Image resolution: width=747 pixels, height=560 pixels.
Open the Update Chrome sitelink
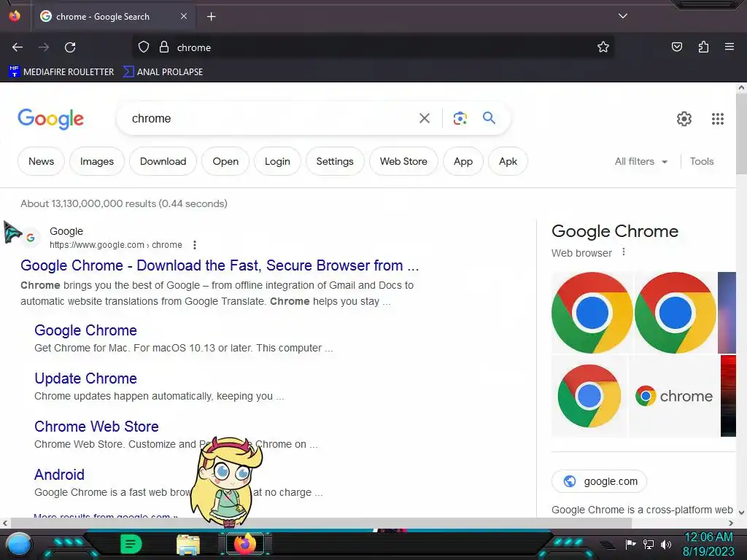[x=86, y=378]
